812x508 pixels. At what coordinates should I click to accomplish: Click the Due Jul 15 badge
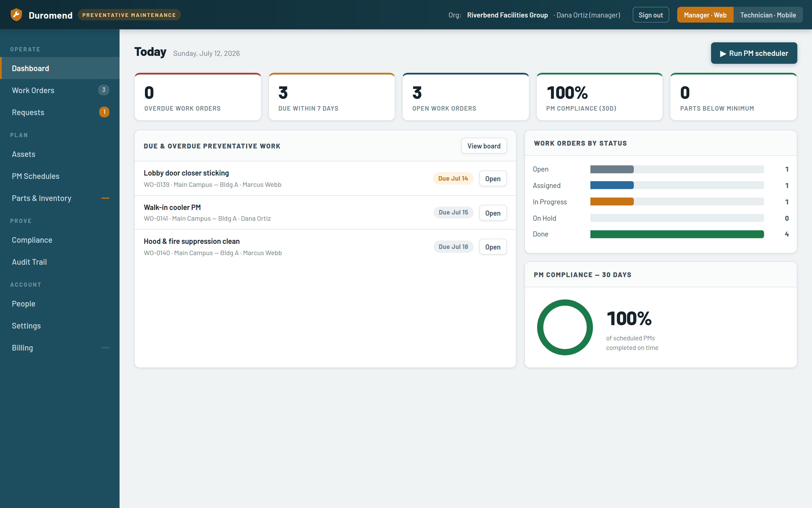[x=453, y=212]
